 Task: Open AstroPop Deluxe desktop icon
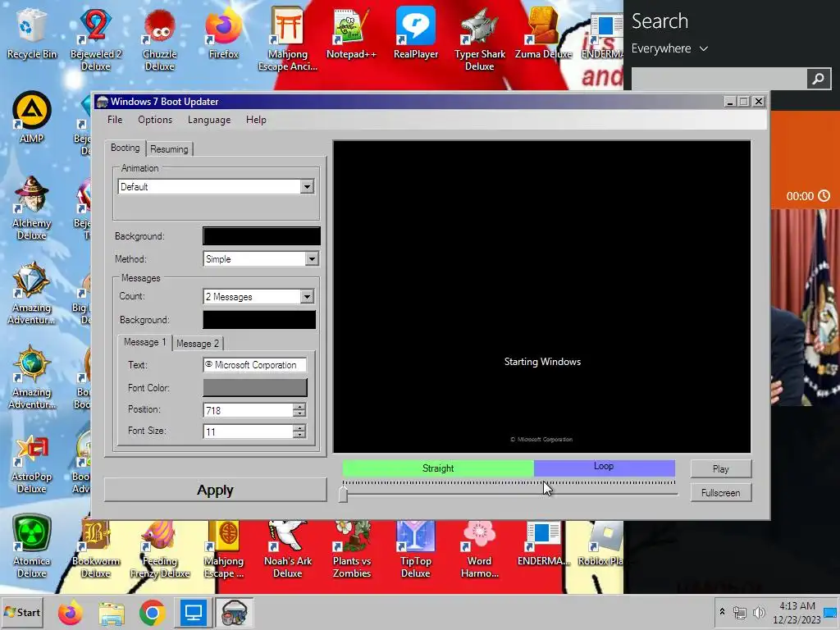(32, 462)
